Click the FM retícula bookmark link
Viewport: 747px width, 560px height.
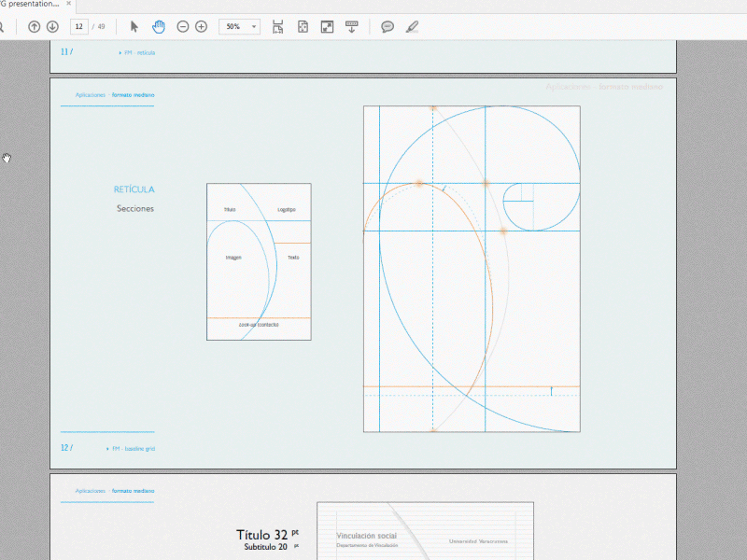(x=138, y=52)
